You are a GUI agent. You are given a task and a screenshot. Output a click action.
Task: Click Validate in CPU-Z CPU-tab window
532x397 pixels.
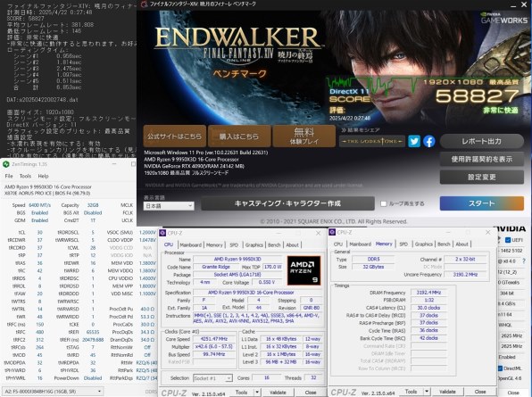(278, 393)
